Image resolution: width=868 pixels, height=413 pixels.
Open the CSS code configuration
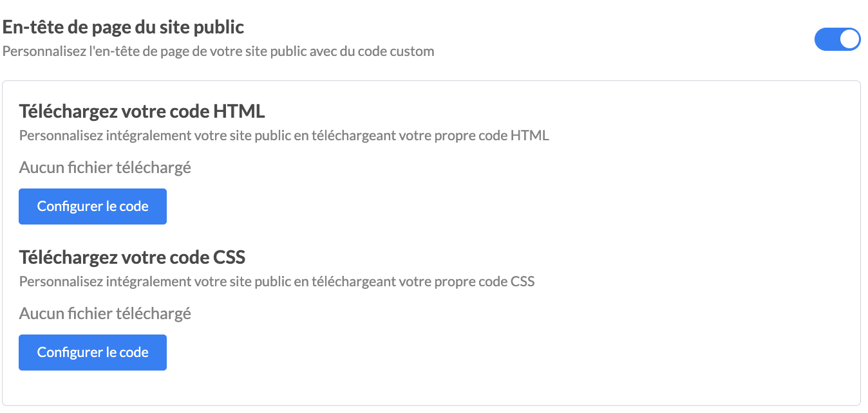tap(93, 353)
